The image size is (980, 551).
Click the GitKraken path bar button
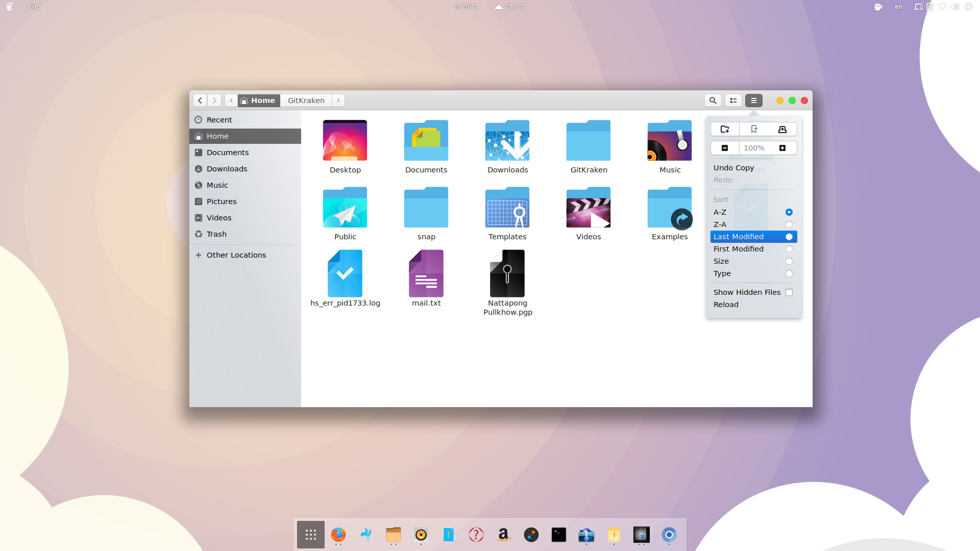point(306,101)
